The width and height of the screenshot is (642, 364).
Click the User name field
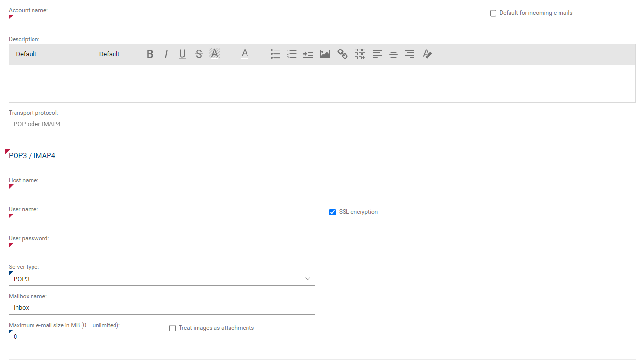(x=162, y=221)
